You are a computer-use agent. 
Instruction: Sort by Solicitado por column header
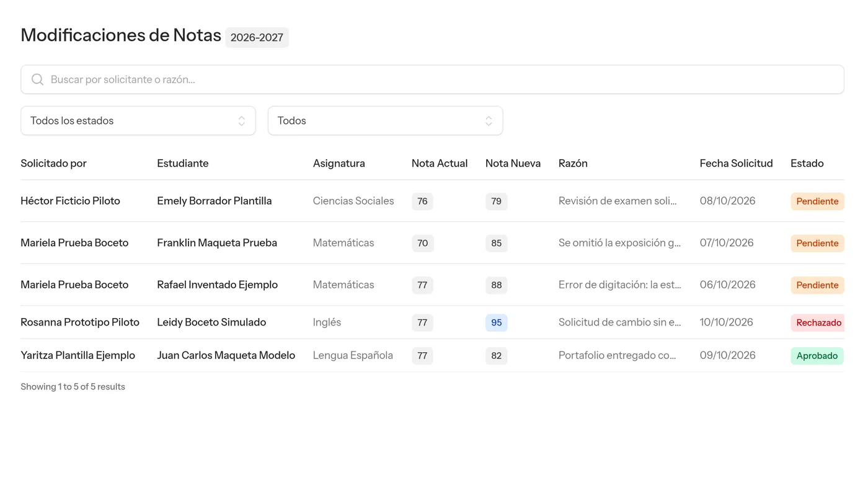click(53, 164)
